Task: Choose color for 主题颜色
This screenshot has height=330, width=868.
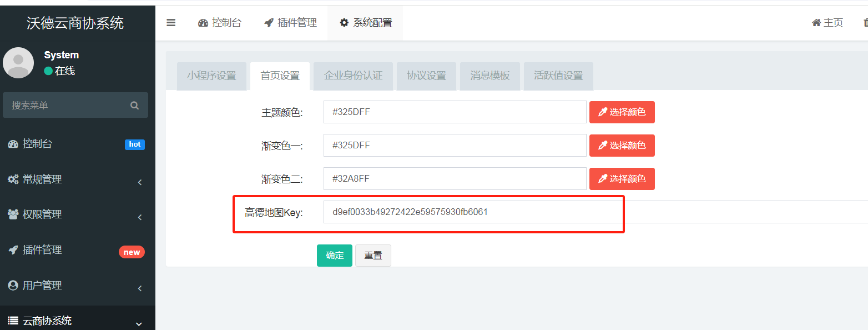Action: (x=622, y=112)
